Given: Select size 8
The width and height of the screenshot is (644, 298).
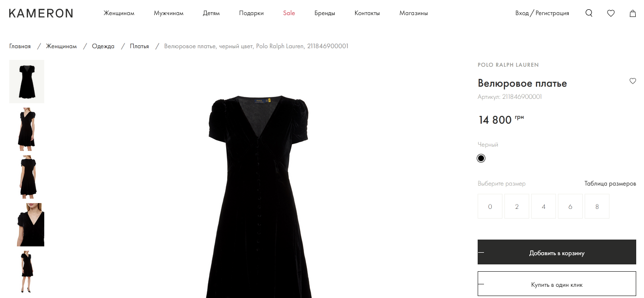Looking at the screenshot, I should [597, 206].
